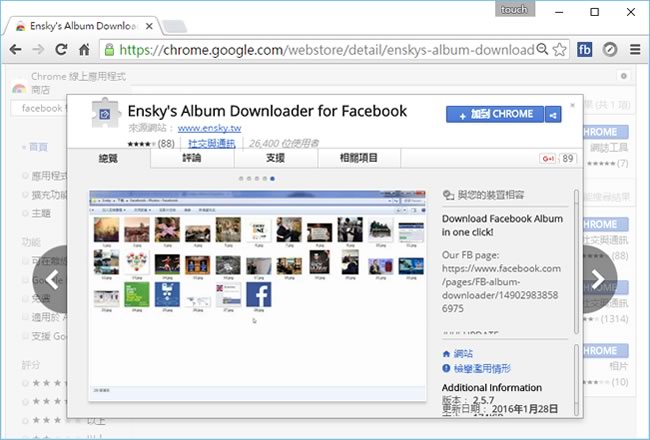Click the Facebook page URL in description
Image resolution: width=650 pixels, height=440 pixels.
500,288
